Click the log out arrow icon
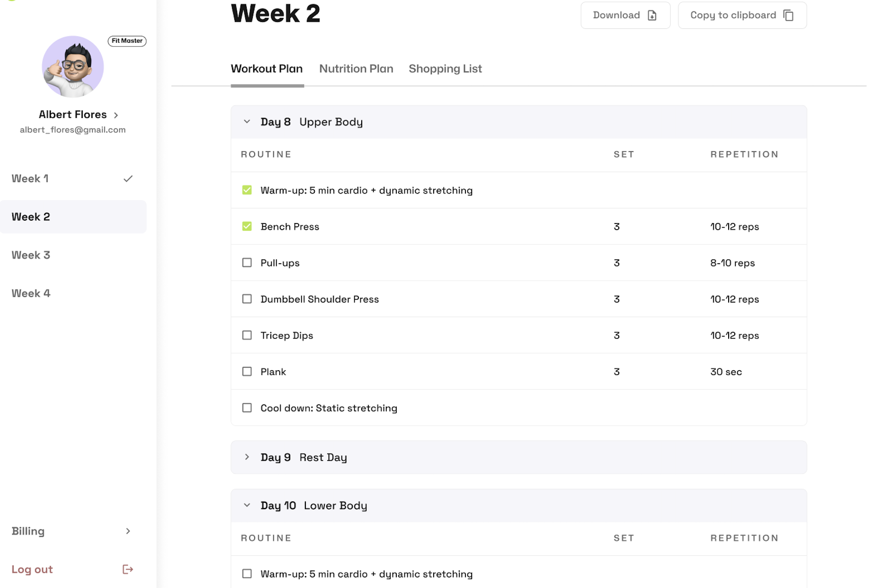Viewport: 874px width, 588px height. coord(128,569)
